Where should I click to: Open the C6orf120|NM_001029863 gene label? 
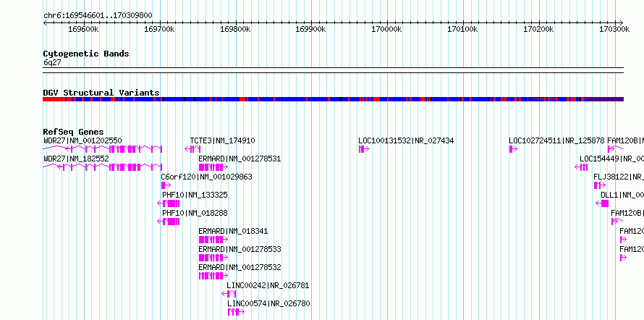[x=207, y=177]
